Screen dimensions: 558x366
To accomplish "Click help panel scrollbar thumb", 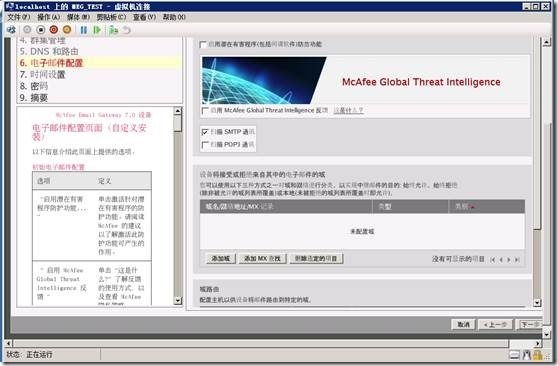I will point(178,124).
